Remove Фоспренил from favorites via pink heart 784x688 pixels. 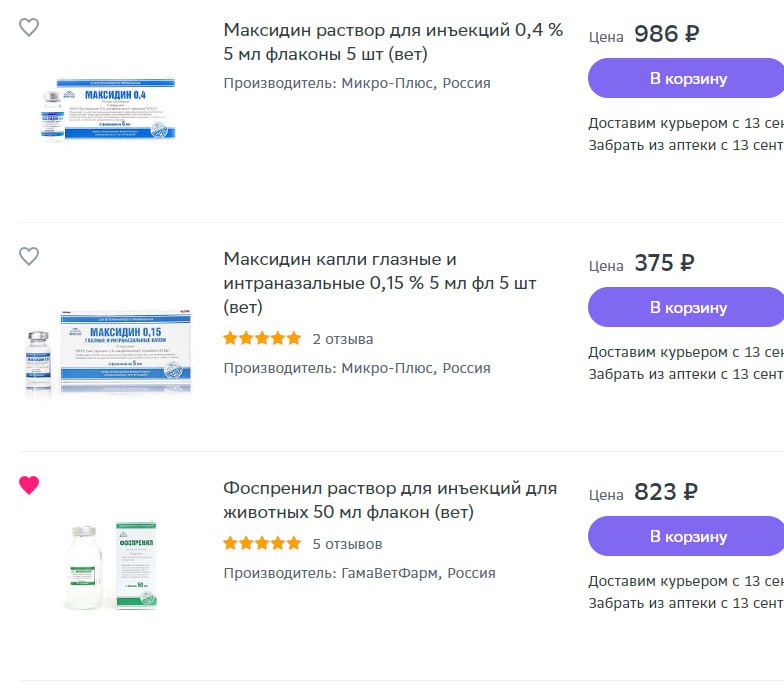click(x=29, y=486)
